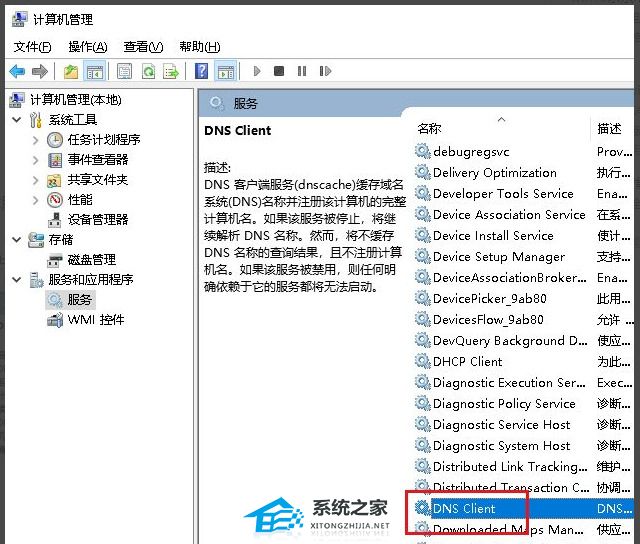Collapse the 服务和应用程序 tree node
The width and height of the screenshot is (640, 544).
17,280
